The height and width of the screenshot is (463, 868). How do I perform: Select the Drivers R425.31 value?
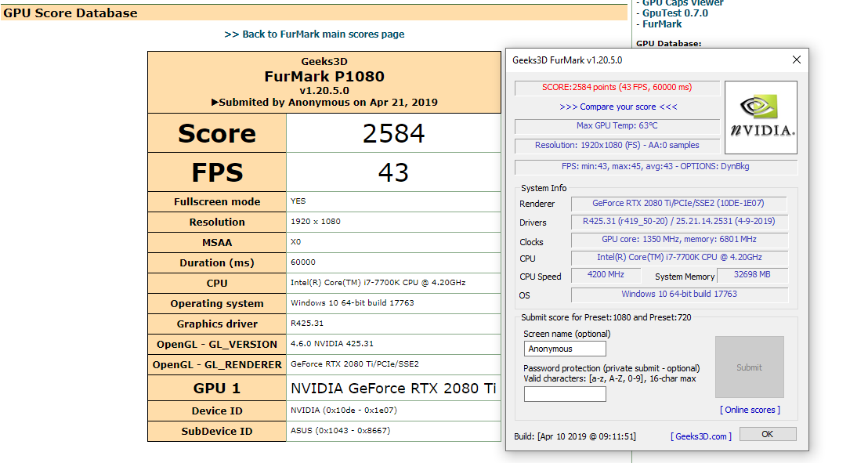678,222
